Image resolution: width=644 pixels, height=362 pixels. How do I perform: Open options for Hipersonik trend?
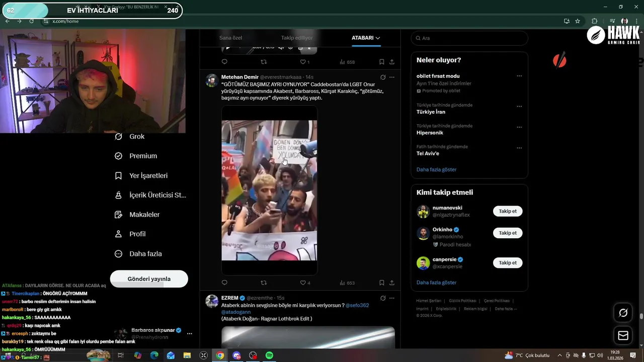(x=519, y=127)
